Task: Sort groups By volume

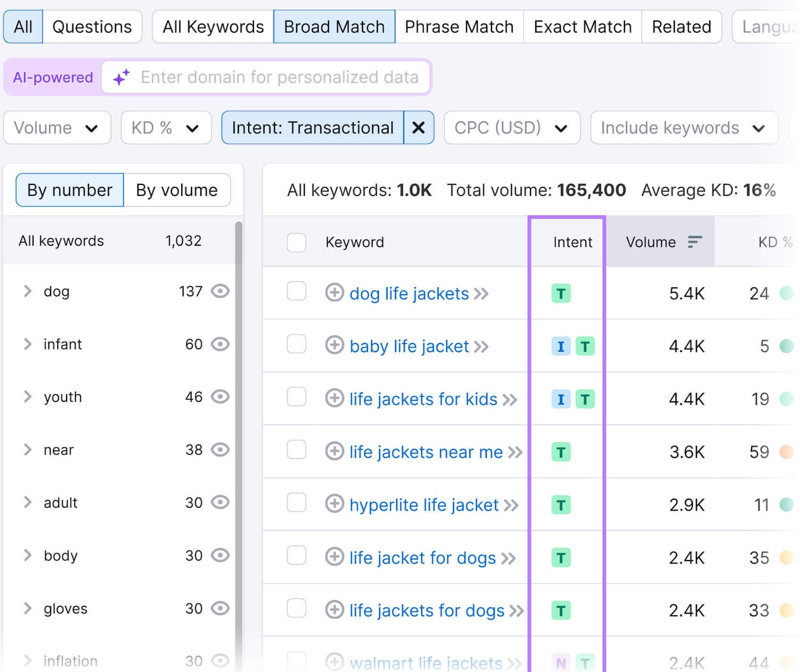Action: point(177,190)
